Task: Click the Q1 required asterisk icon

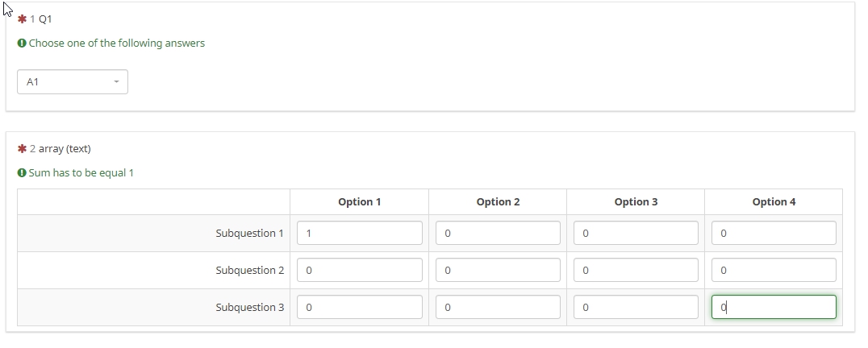Action: [x=22, y=19]
